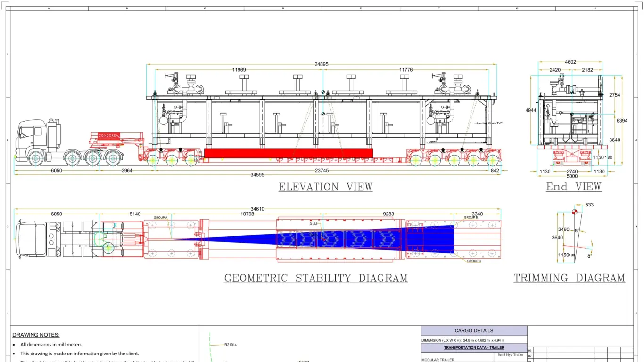
Task: Select the DRAWING NOTES heading
Action: 36,335
